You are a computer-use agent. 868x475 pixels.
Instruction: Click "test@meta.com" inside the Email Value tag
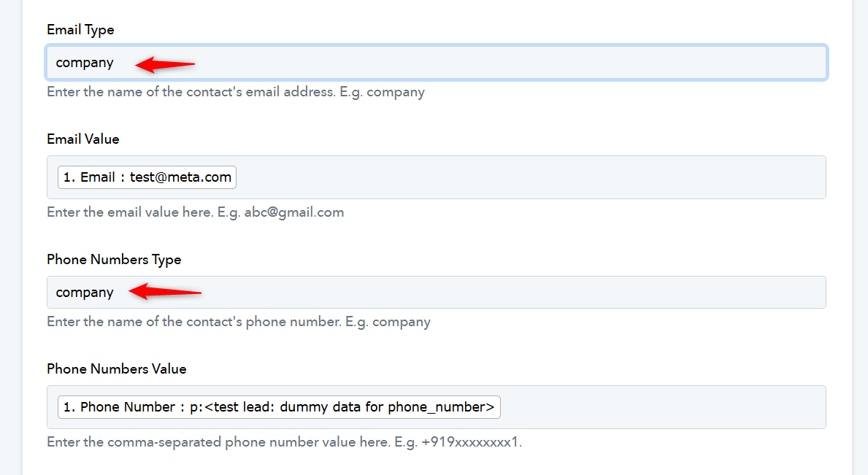(x=180, y=177)
